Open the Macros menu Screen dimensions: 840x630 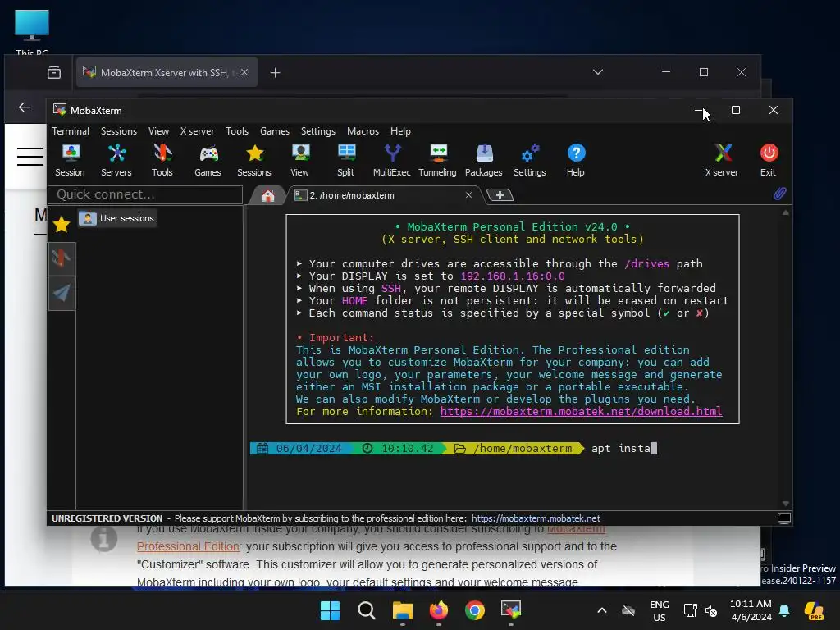363,131
